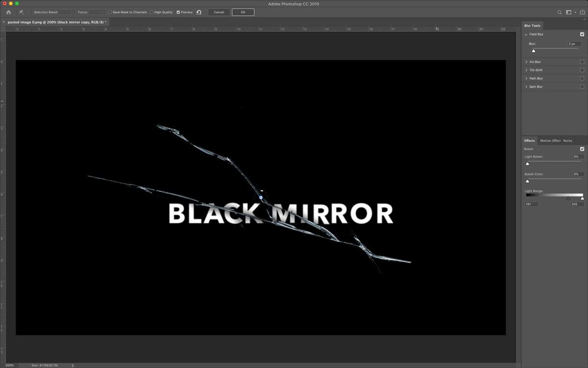Collapse the Field Blur section
Viewport: 588px width, 368px height.
coord(526,34)
